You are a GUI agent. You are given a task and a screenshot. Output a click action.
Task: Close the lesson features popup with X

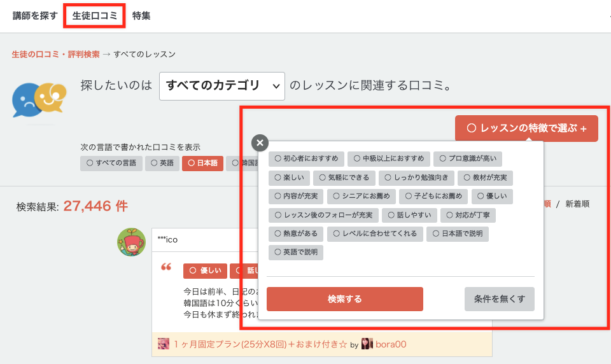[260, 143]
